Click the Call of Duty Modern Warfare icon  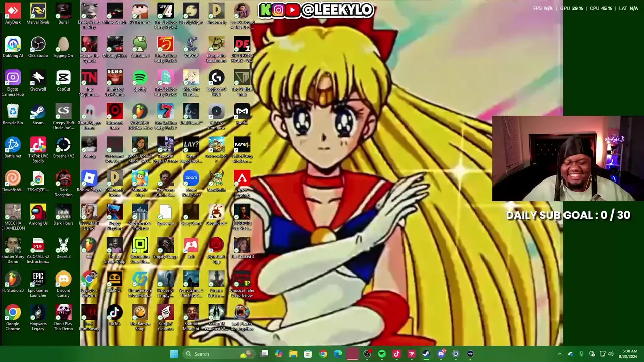pyautogui.click(x=242, y=150)
